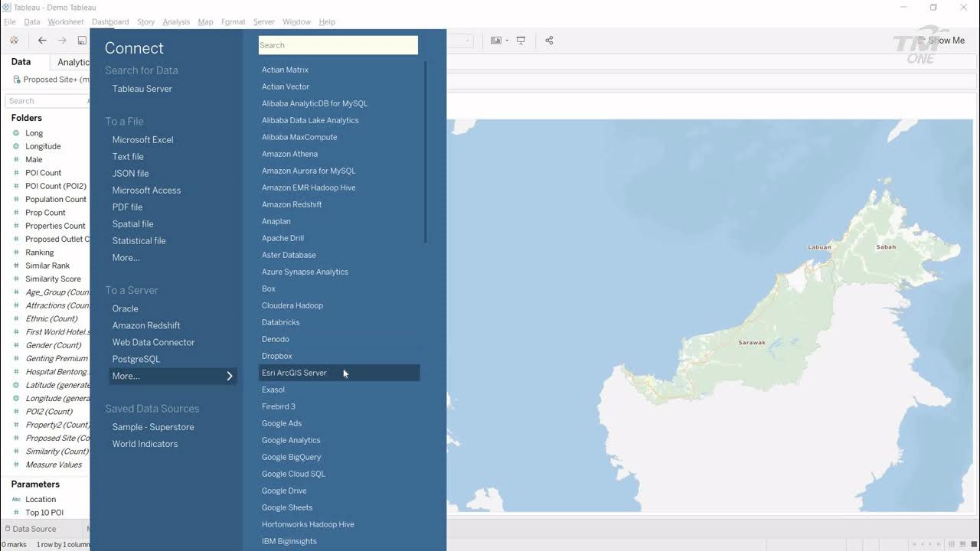Screen dimensions: 980x551
Task: Open the Server menu
Action: tap(264, 21)
